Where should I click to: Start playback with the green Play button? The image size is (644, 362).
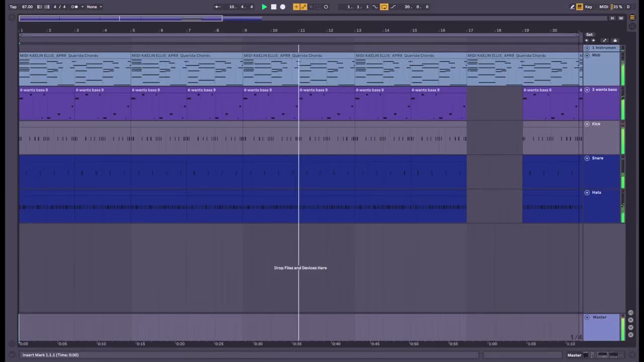coord(264,7)
